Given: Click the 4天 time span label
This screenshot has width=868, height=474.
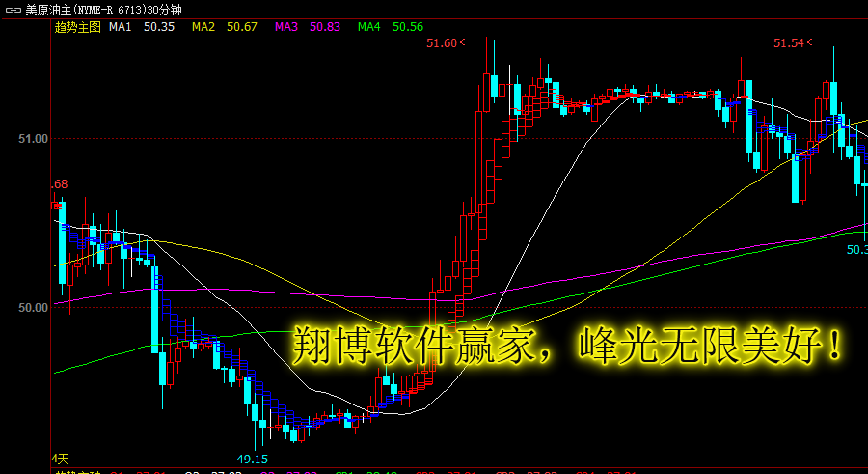Looking at the screenshot, I should click(61, 459).
